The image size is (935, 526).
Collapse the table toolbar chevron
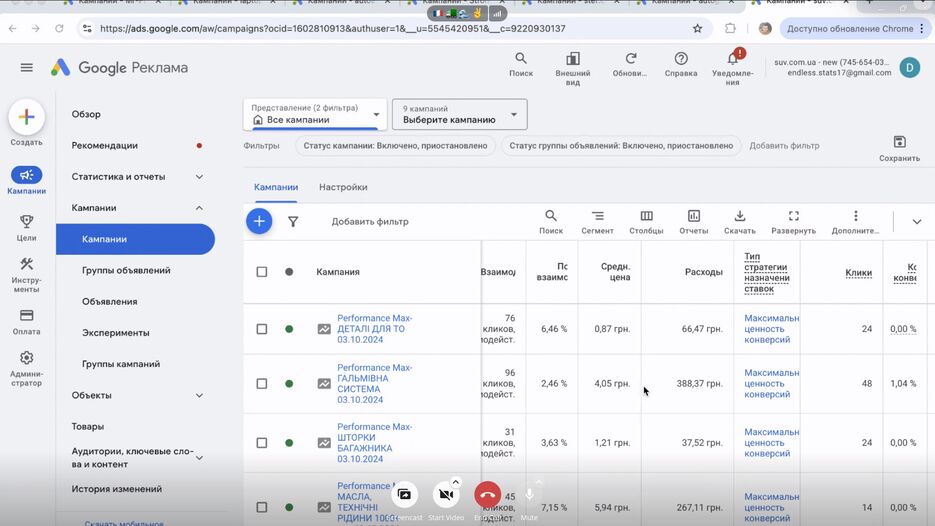[917, 222]
